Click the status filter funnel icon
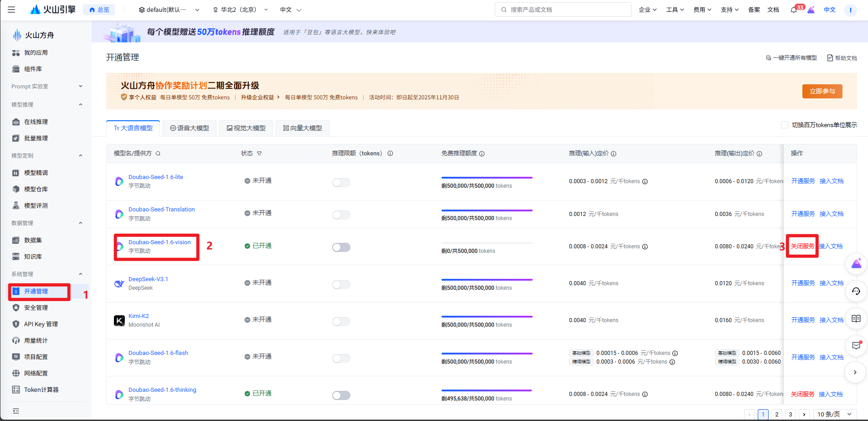 coord(259,154)
